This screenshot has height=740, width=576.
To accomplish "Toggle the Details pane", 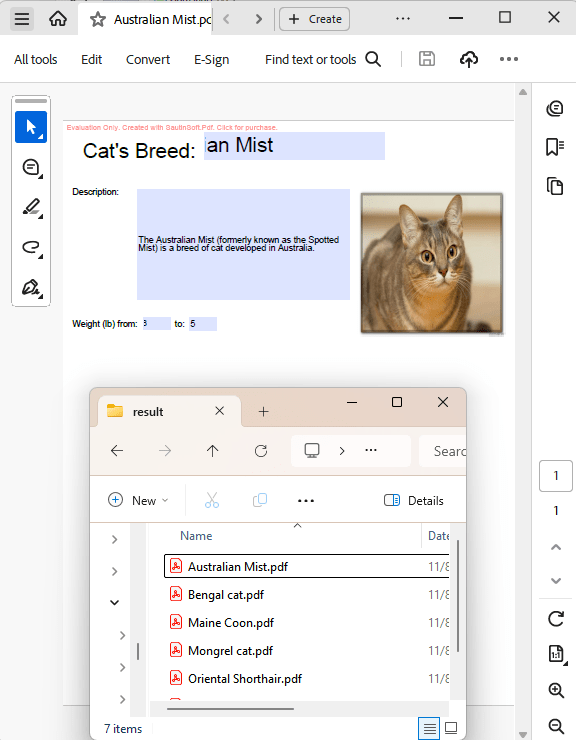I will coord(414,500).
